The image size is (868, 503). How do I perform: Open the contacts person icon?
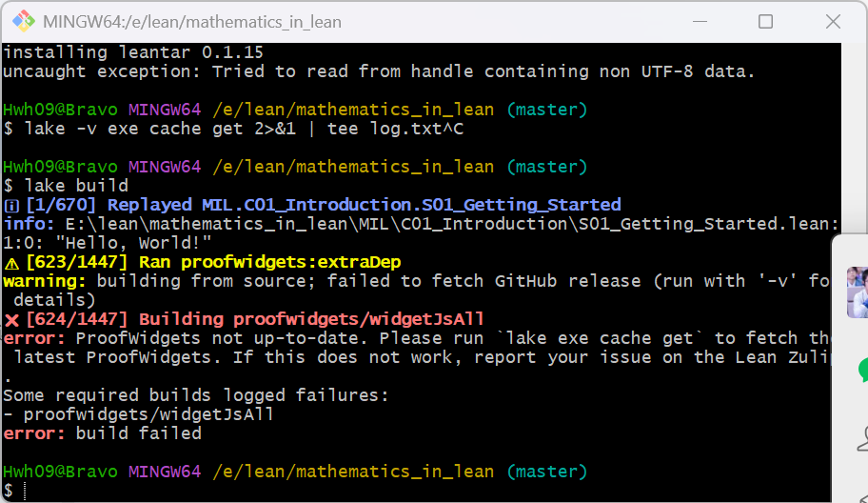click(862, 437)
